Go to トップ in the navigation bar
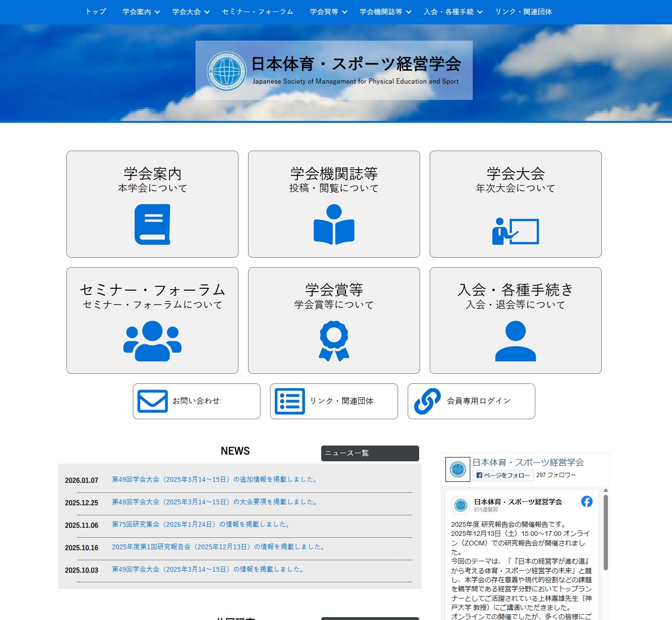Image resolution: width=672 pixels, height=620 pixels. point(96,12)
